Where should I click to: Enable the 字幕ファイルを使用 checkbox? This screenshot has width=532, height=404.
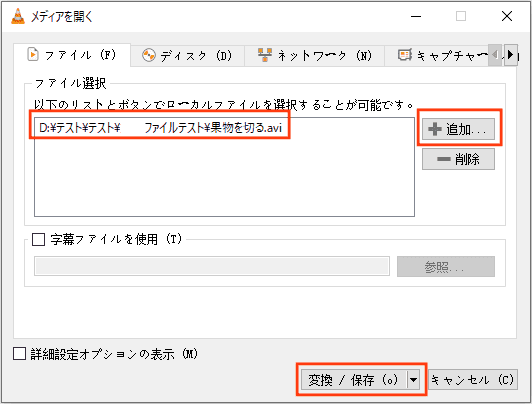(x=38, y=239)
